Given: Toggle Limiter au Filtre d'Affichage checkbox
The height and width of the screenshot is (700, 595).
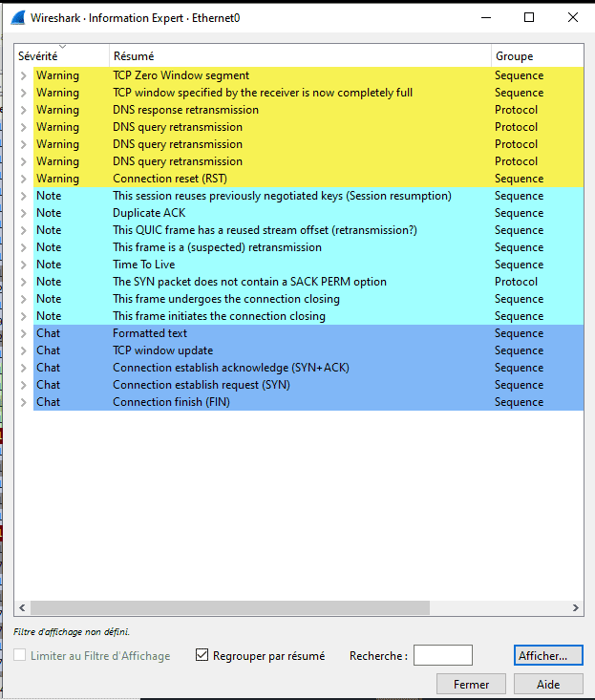Looking at the screenshot, I should (x=20, y=655).
